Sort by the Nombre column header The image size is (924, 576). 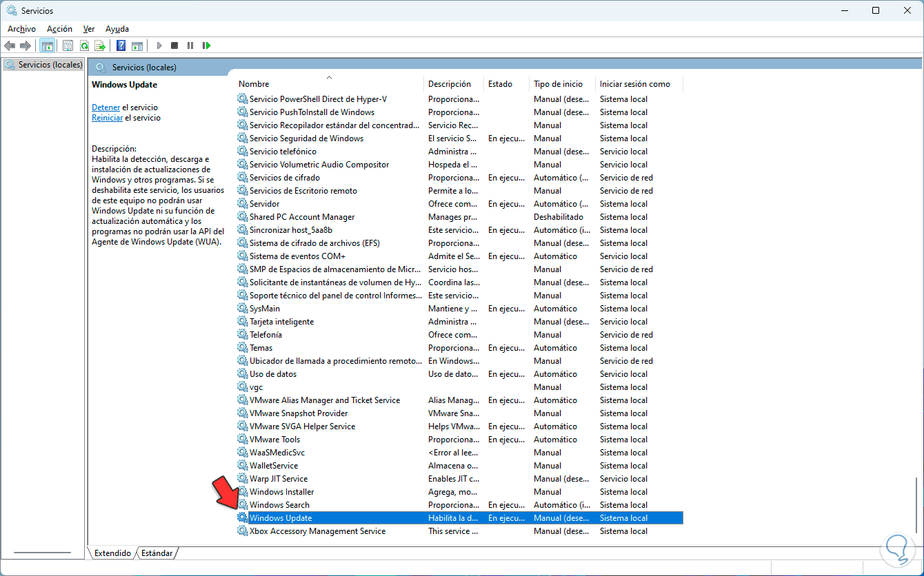(x=329, y=84)
